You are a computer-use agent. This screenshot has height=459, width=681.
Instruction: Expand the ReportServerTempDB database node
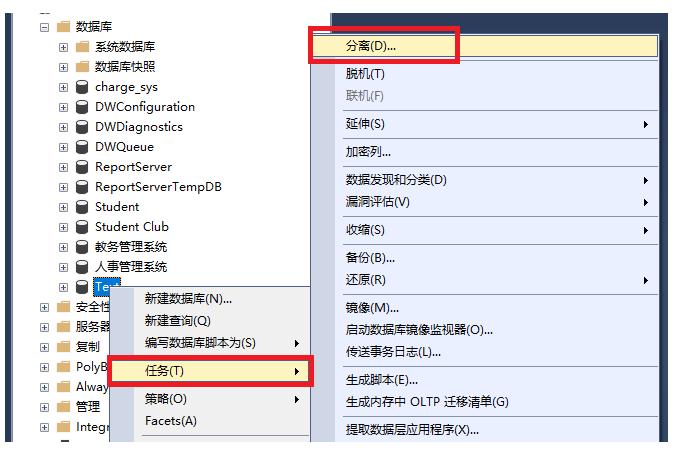[63, 187]
